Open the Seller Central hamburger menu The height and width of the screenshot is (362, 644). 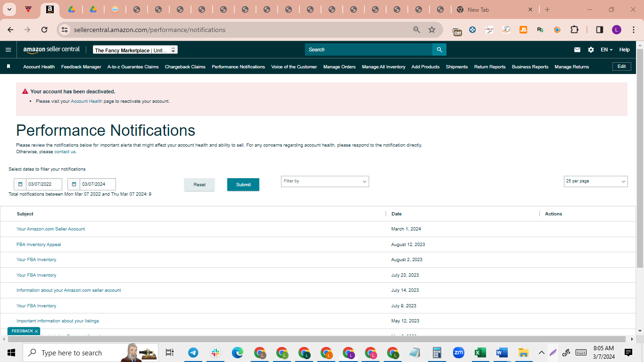point(8,49)
